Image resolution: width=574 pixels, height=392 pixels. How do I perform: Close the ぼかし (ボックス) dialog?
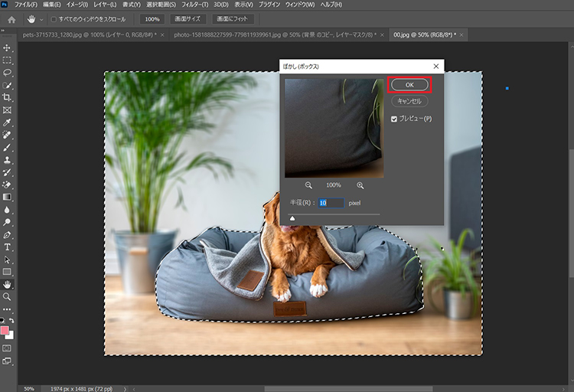click(x=435, y=67)
